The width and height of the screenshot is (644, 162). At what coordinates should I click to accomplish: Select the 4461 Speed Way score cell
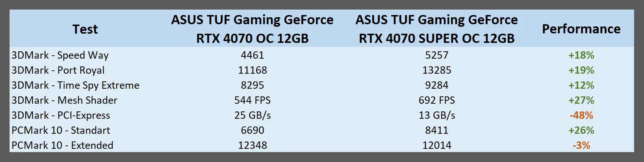pyautogui.click(x=252, y=55)
